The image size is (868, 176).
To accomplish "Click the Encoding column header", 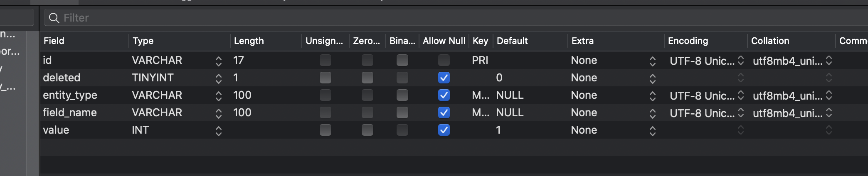I will tap(688, 41).
